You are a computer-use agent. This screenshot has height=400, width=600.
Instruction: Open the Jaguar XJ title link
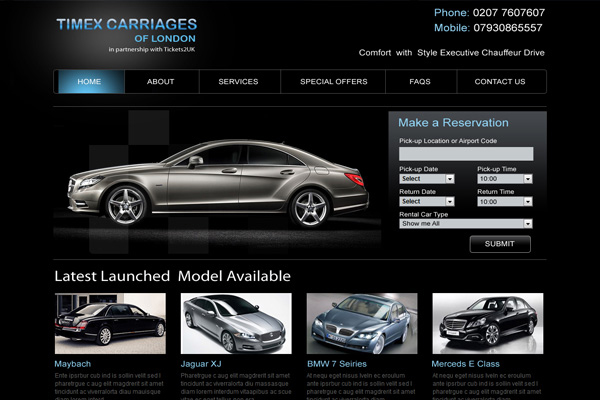click(201, 364)
